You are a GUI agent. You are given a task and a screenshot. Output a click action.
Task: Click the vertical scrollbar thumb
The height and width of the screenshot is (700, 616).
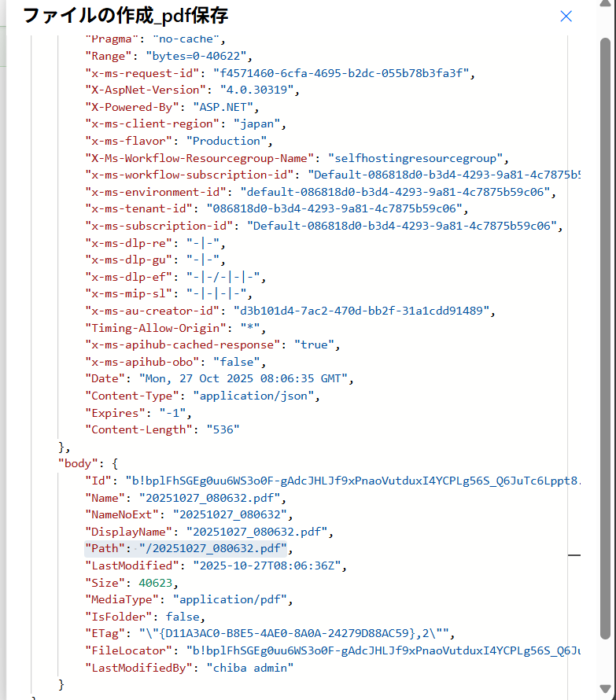pyautogui.click(x=604, y=338)
